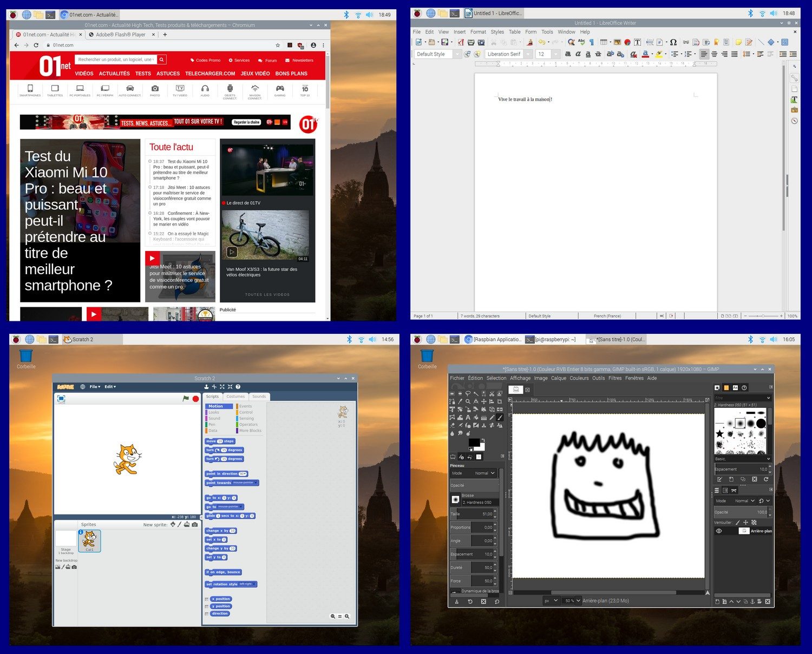Paint a new sprite in Scratch
This screenshot has height=654, width=812.
click(179, 525)
